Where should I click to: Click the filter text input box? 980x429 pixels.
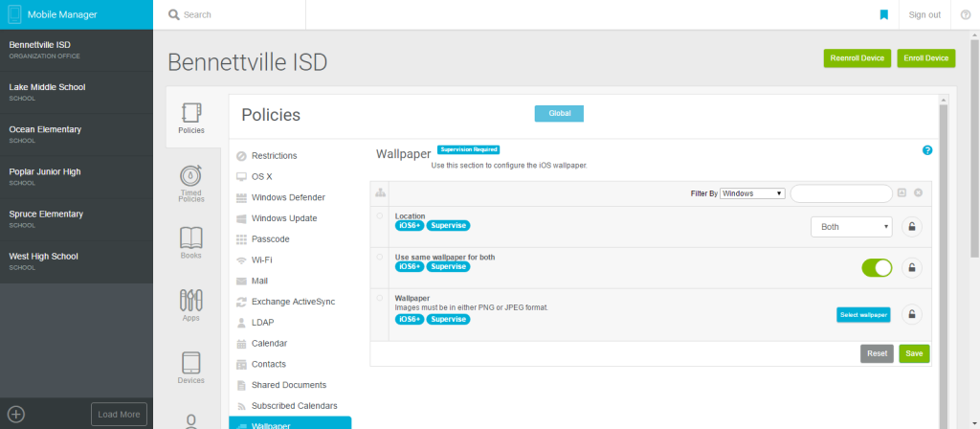[841, 193]
